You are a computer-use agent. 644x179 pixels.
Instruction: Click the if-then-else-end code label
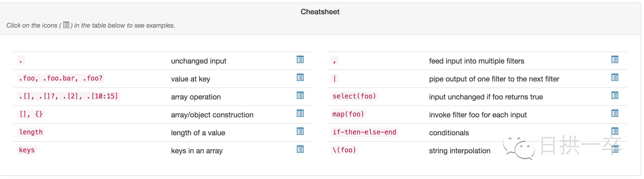[x=364, y=132]
